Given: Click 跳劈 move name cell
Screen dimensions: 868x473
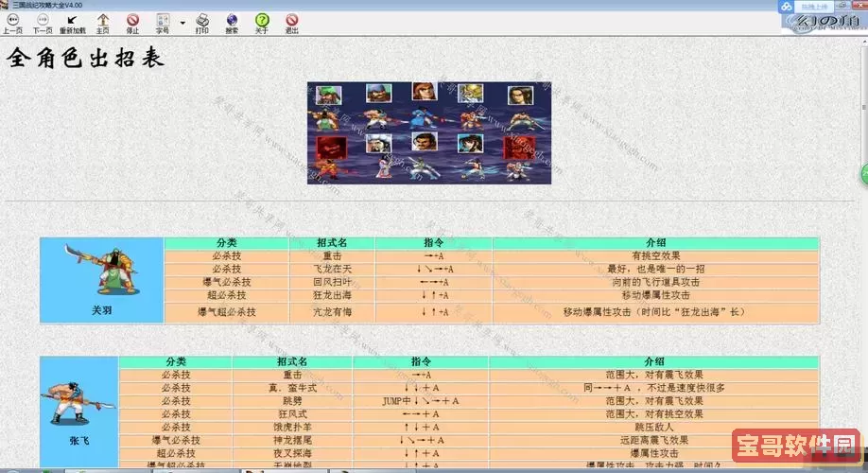Looking at the screenshot, I should 292,401.
